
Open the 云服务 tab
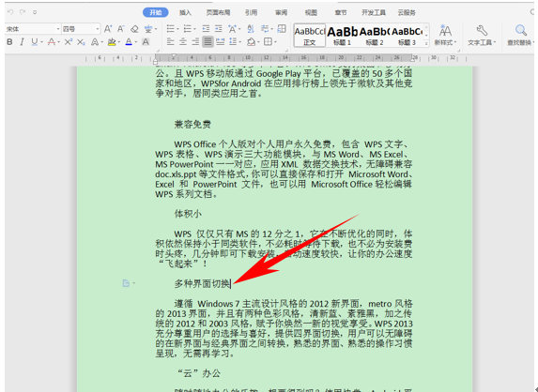407,13
